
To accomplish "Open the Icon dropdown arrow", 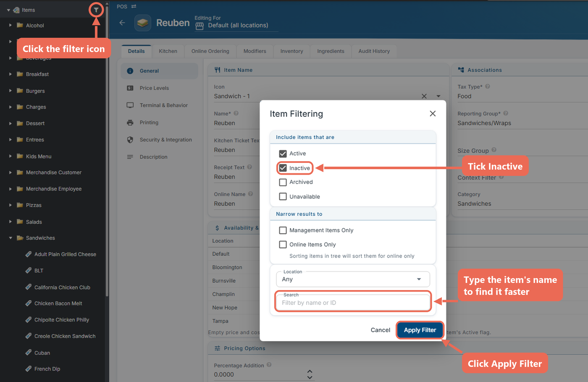I will [438, 96].
